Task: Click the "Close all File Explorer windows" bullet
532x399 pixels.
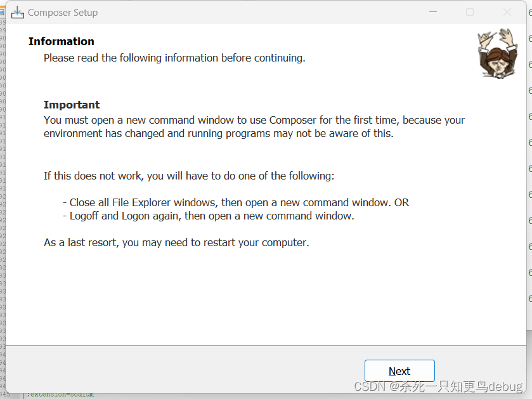Action: (x=236, y=202)
